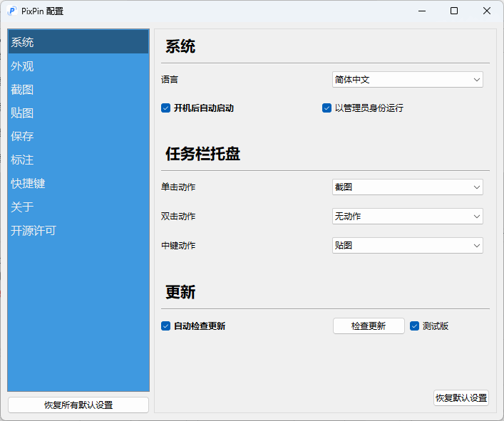This screenshot has width=504, height=421.
Task: Open the 双击动作 dropdown
Action: click(407, 217)
